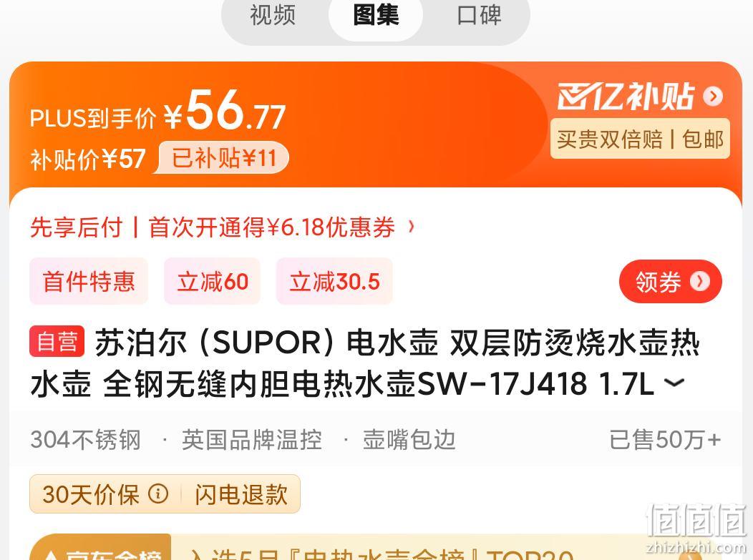
Task: Click the arrow icon inside 领券 button
Action: tap(700, 282)
